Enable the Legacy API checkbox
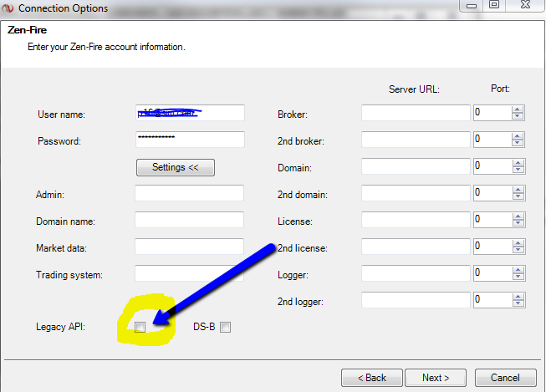546x392 pixels. click(140, 327)
